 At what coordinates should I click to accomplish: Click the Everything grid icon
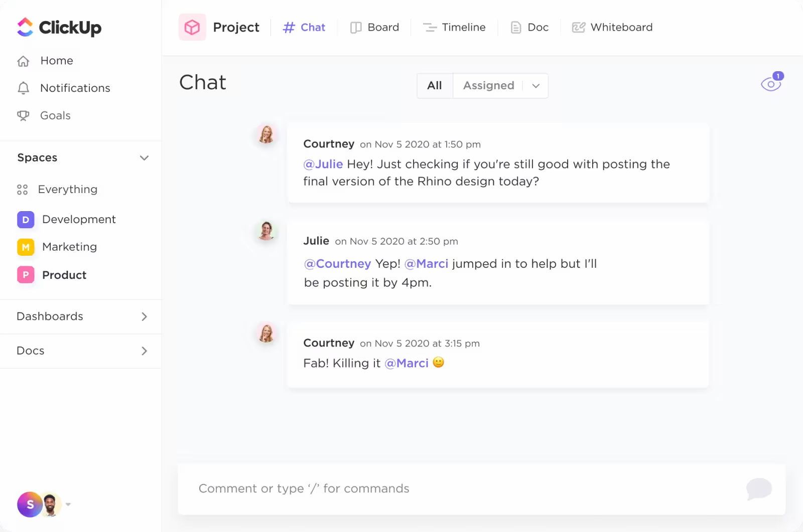click(22, 190)
